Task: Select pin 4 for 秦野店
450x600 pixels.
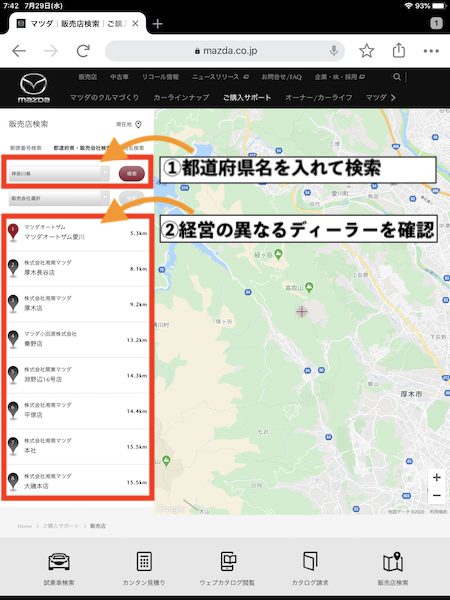Action: coord(13,339)
